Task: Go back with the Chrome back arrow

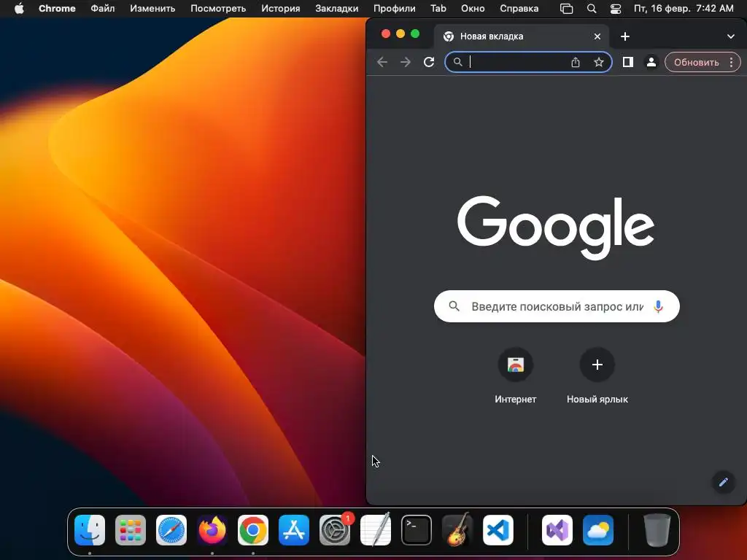Action: 382,63
